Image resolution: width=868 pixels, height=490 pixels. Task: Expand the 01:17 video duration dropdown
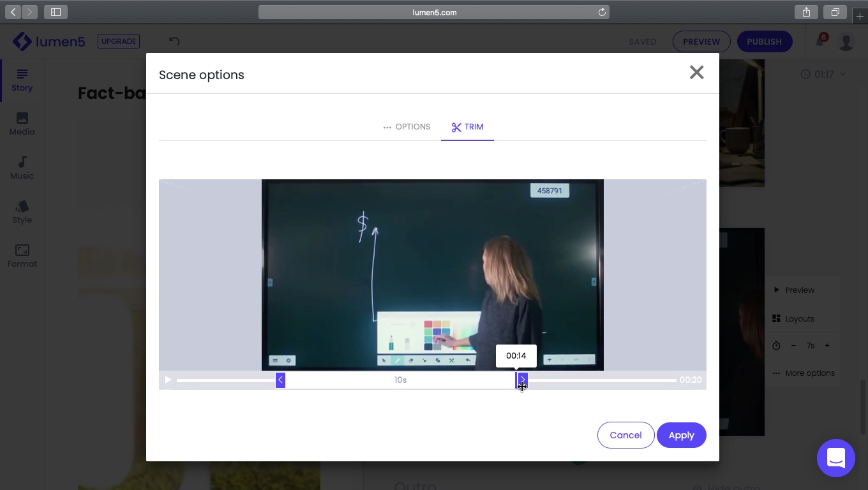pyautogui.click(x=823, y=75)
